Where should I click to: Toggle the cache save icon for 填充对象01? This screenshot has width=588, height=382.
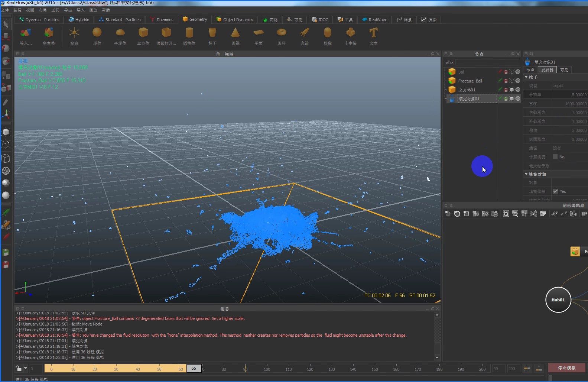pos(506,98)
